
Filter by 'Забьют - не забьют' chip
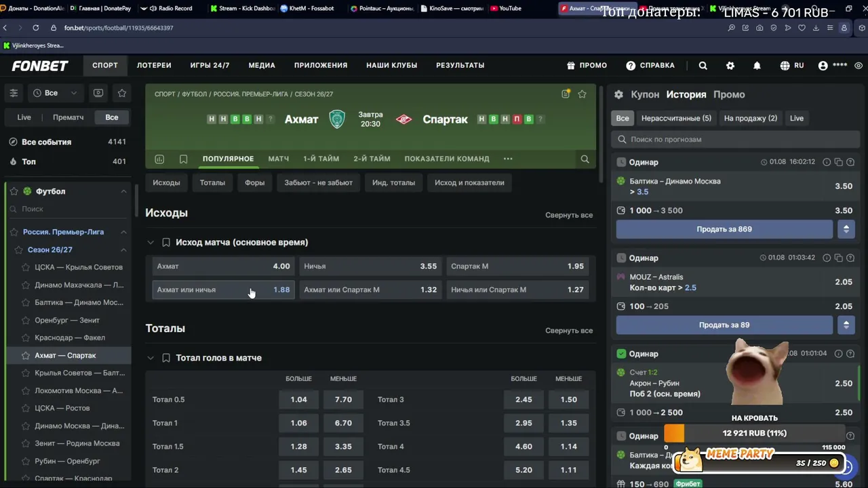tap(318, 182)
